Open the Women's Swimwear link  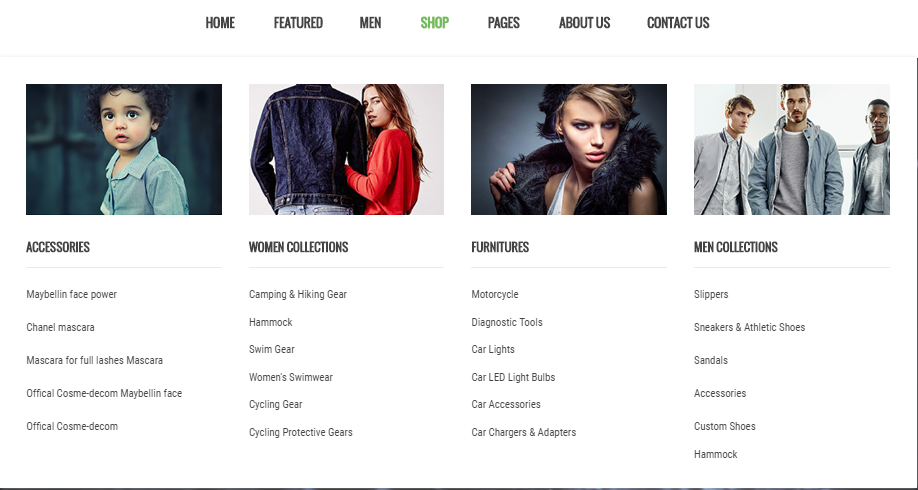point(290,377)
